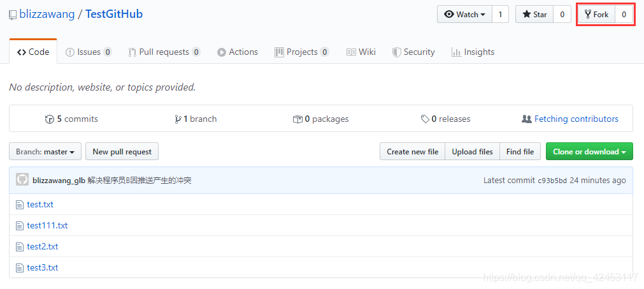
Task: Open the Watch notifications dropdown
Action: (x=464, y=14)
